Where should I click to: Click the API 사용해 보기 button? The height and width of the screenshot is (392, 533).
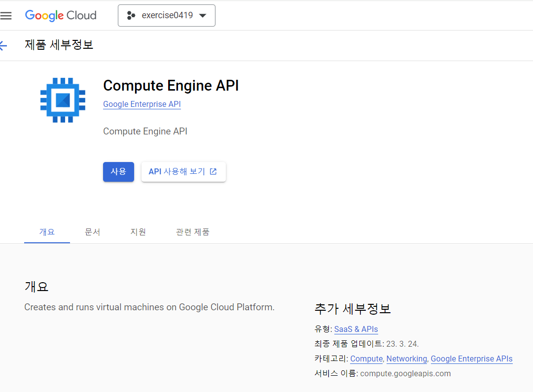[x=183, y=172]
